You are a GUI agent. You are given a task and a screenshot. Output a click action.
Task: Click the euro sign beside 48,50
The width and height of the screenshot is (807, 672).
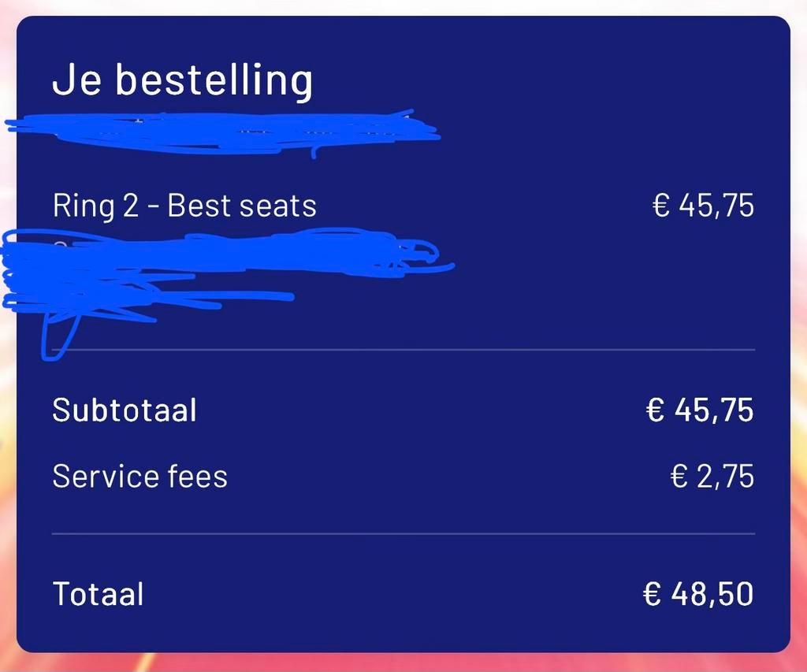653,593
